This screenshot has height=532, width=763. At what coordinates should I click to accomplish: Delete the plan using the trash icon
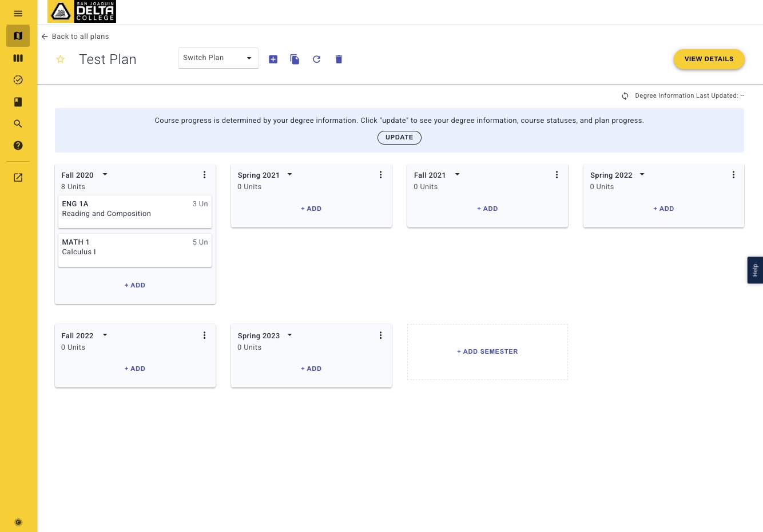coord(339,59)
